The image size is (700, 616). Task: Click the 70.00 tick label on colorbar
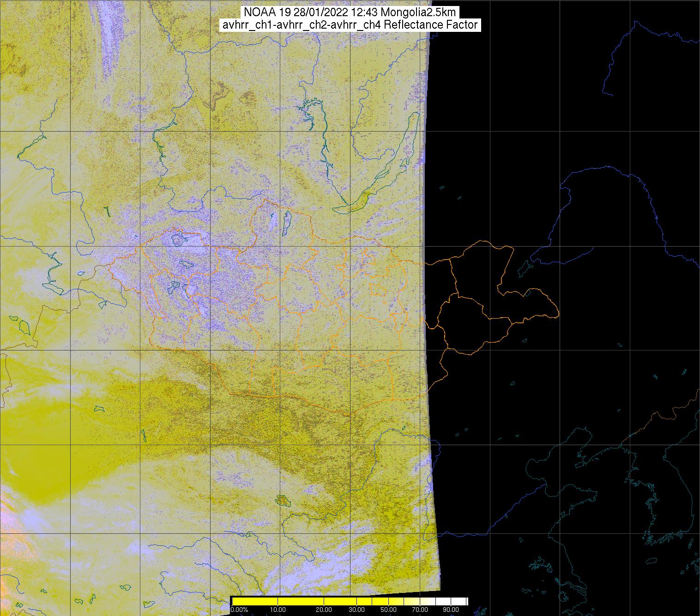418,610
